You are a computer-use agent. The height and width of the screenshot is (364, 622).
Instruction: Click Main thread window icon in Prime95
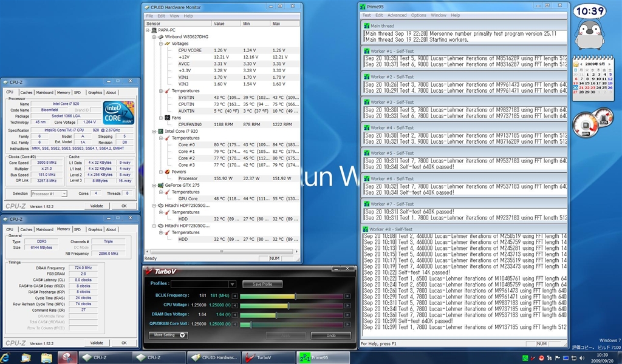point(366,25)
